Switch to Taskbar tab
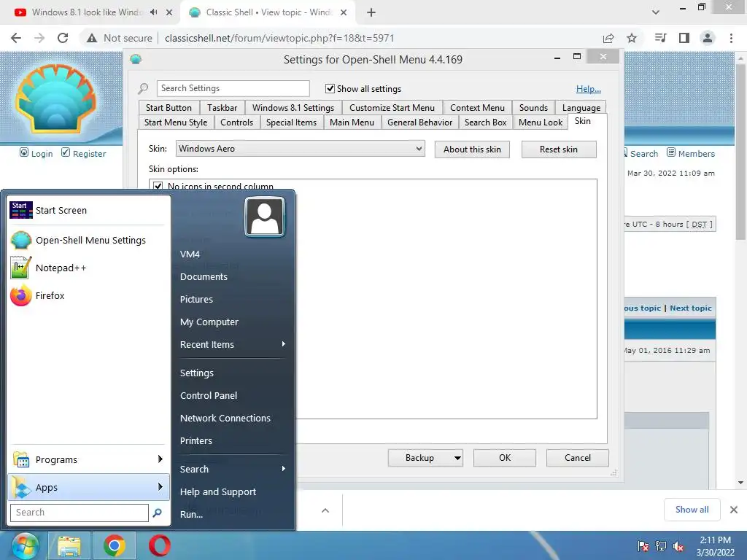The height and width of the screenshot is (560, 747). click(222, 108)
